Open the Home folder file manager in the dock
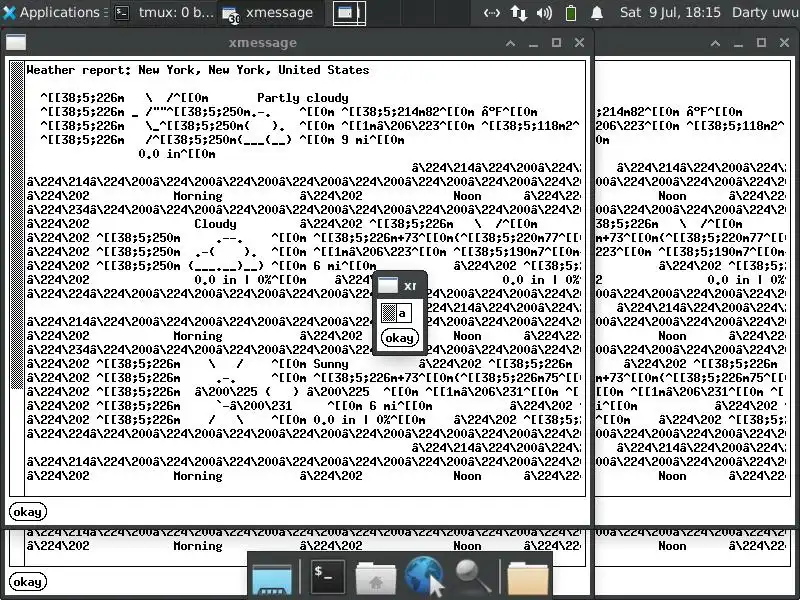This screenshot has height=600, width=800. (x=376, y=578)
